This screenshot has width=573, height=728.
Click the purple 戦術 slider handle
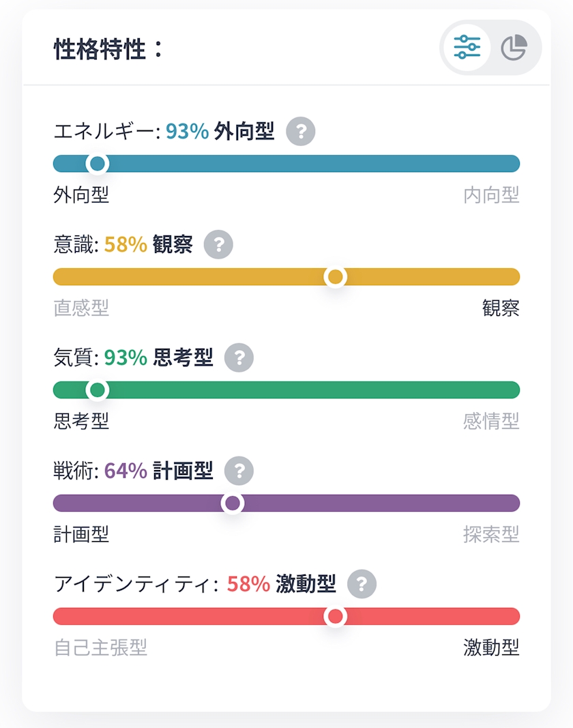(233, 504)
